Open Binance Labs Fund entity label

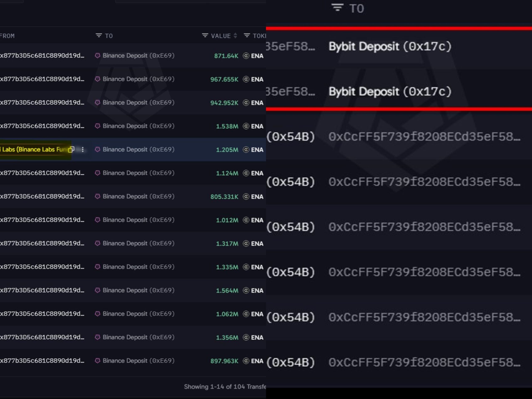click(33, 150)
